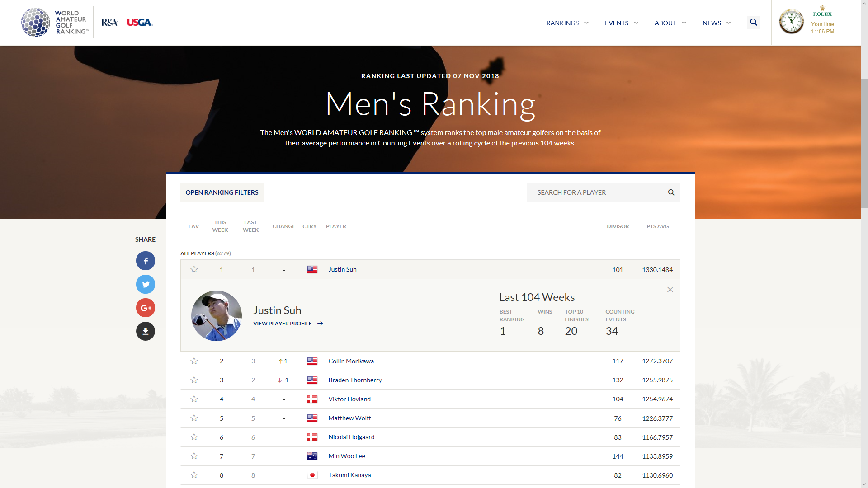The image size is (868, 488).
Task: Click the DIVISOR column header
Action: [x=618, y=226]
